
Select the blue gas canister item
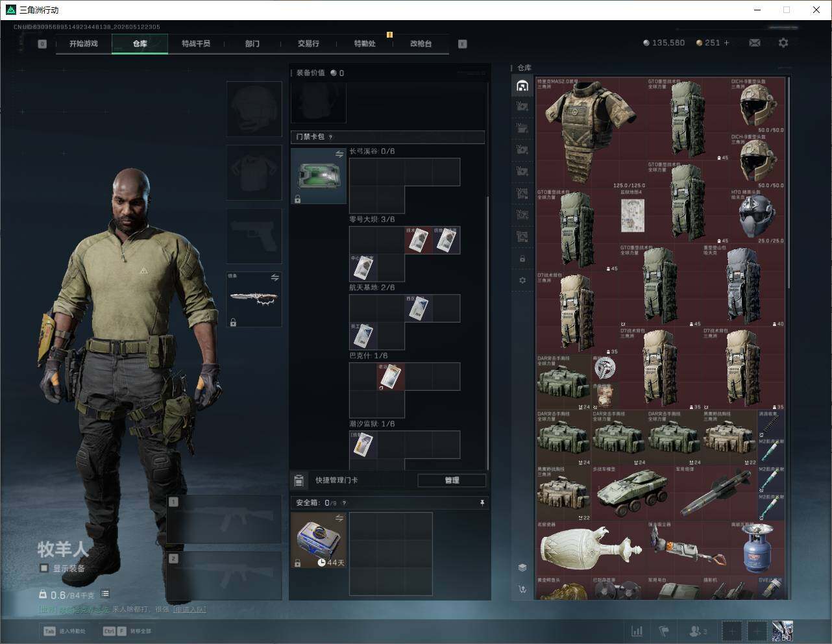tap(758, 547)
